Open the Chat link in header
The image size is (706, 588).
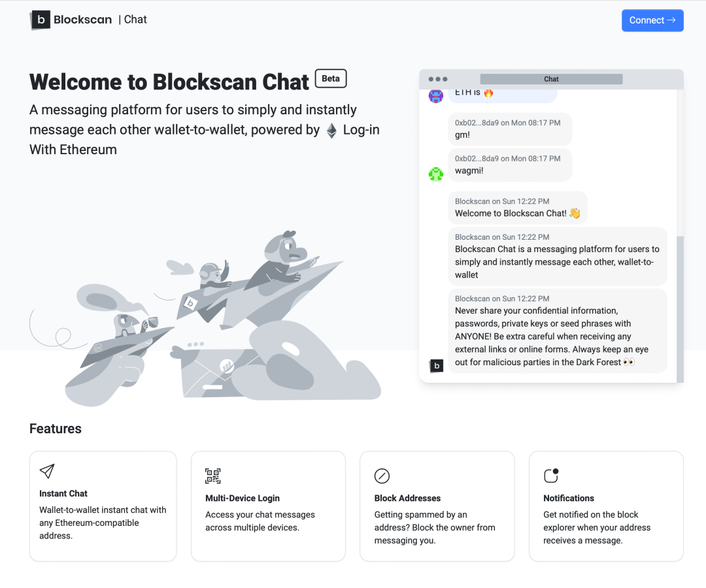[x=135, y=20]
